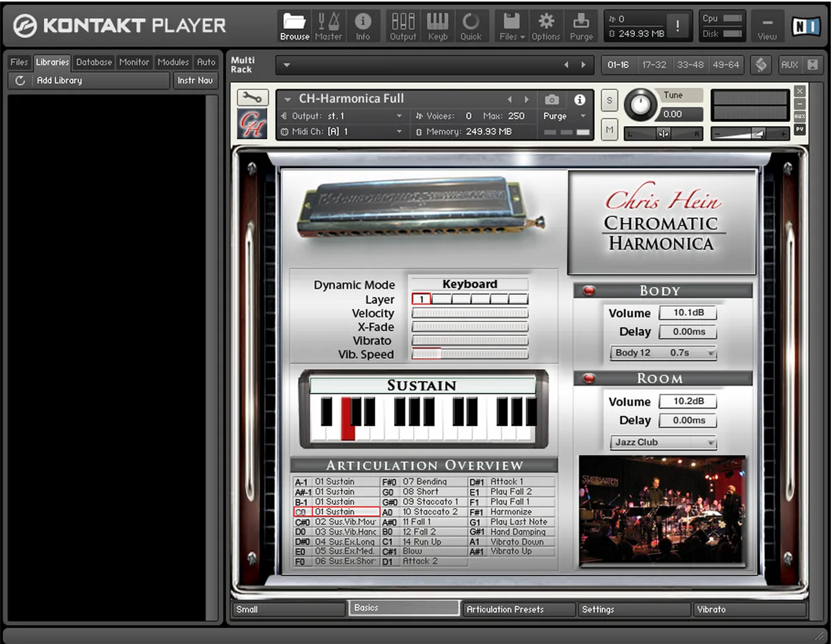Open the instrument Purge dropdown
This screenshot has width=831, height=644.
(564, 116)
